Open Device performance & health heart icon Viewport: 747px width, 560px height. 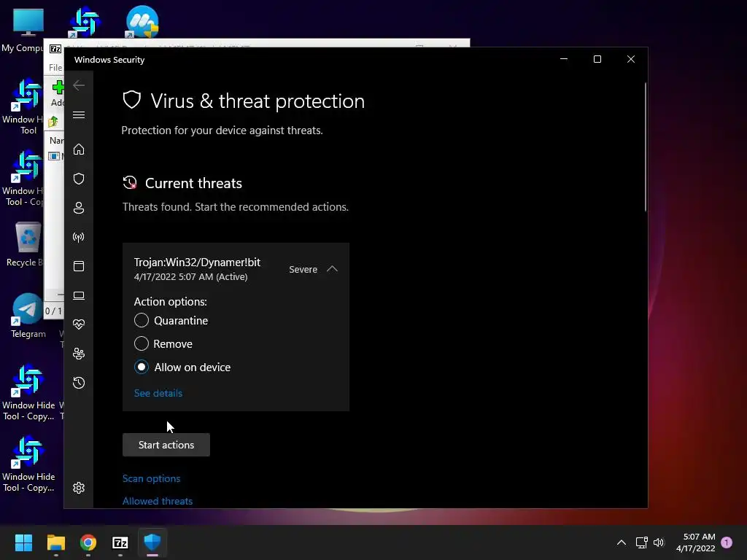(x=79, y=324)
